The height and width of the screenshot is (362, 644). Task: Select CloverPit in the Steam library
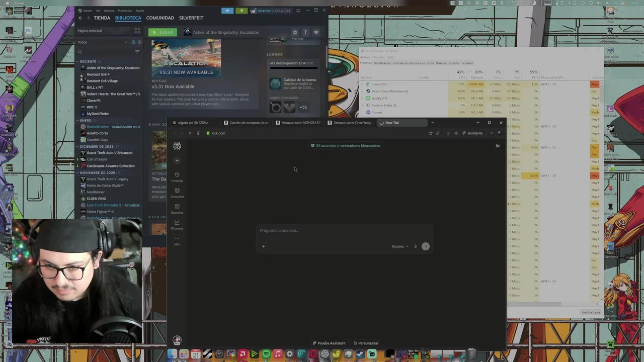click(94, 101)
